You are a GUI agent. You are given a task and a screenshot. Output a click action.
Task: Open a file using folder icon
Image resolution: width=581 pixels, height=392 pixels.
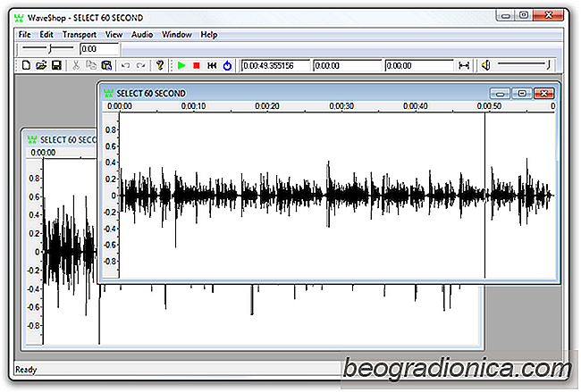tap(41, 65)
